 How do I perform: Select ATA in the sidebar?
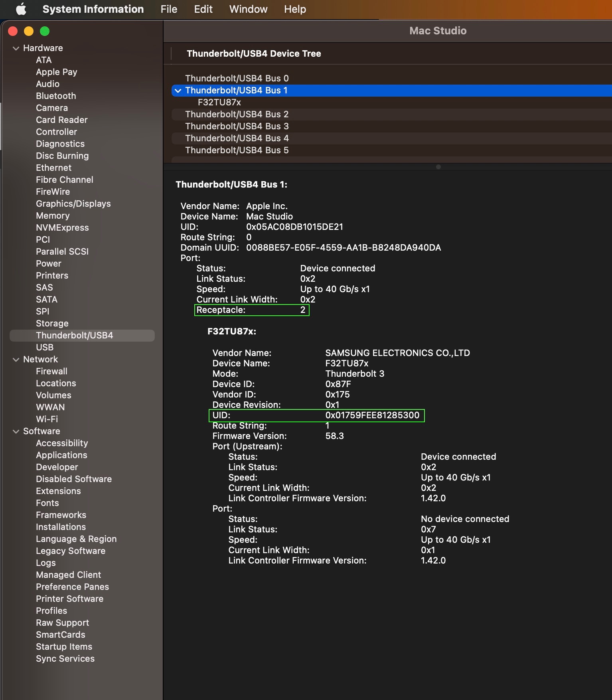coord(43,60)
